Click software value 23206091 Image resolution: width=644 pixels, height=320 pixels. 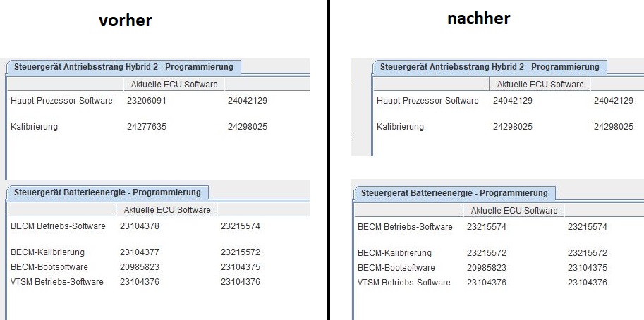pyautogui.click(x=146, y=101)
